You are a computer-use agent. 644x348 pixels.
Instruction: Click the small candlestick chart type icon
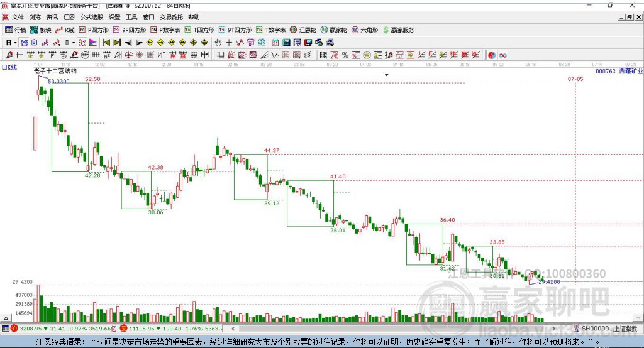pyautogui.click(x=67, y=43)
